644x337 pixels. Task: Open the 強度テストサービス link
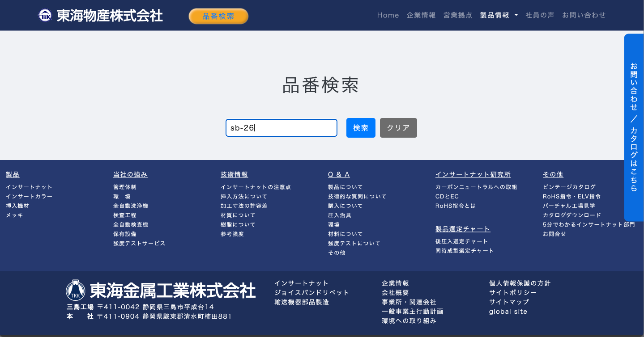pos(139,244)
